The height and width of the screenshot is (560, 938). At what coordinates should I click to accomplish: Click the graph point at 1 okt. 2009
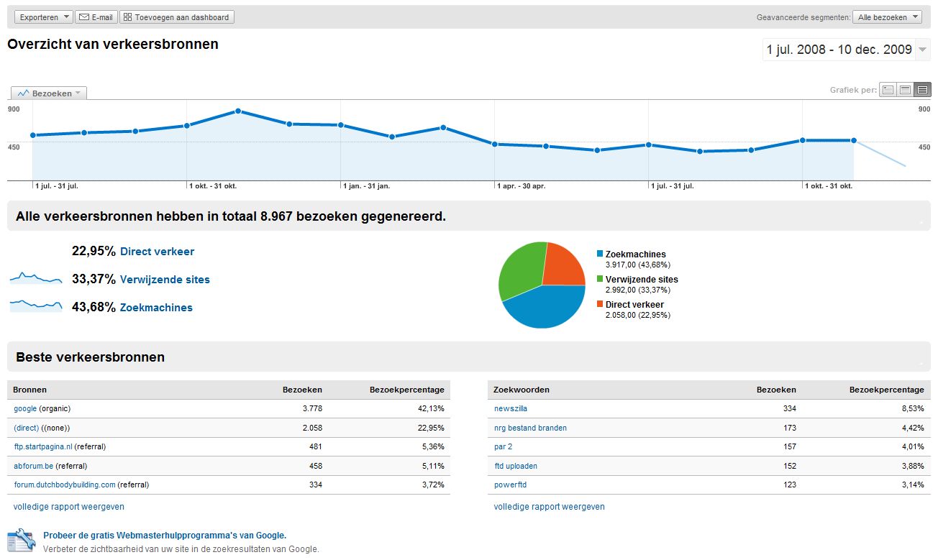803,140
